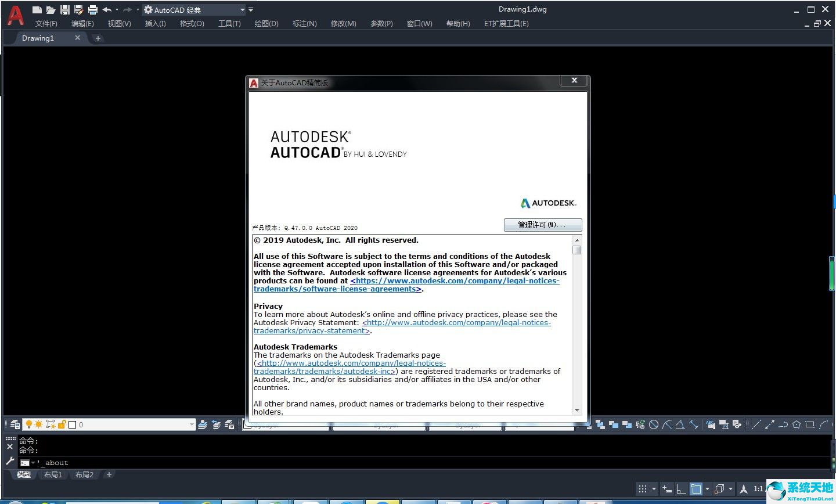Click the Polygon draw tool icon
The height and width of the screenshot is (504, 836).
coord(797,424)
